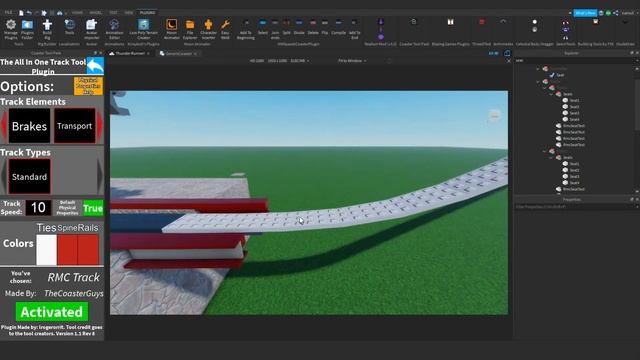Select the Easy Weld tool

(225, 29)
